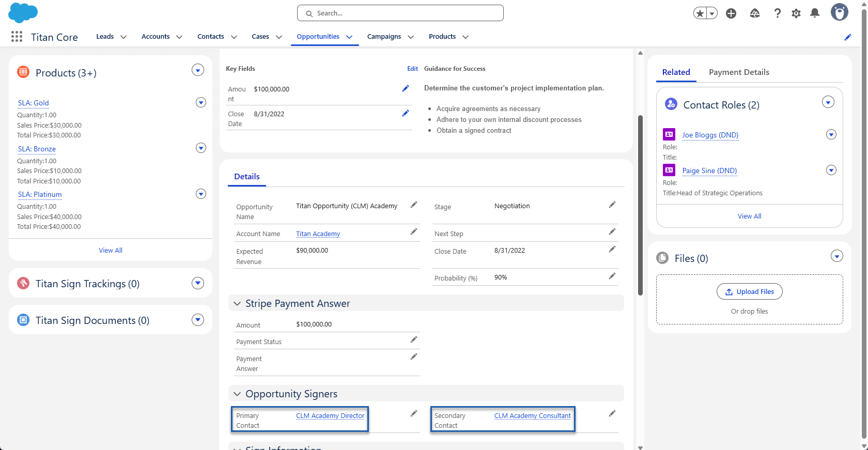The width and height of the screenshot is (868, 450).
Task: Expand the Opportunities nav tab dropdown
Action: [349, 37]
